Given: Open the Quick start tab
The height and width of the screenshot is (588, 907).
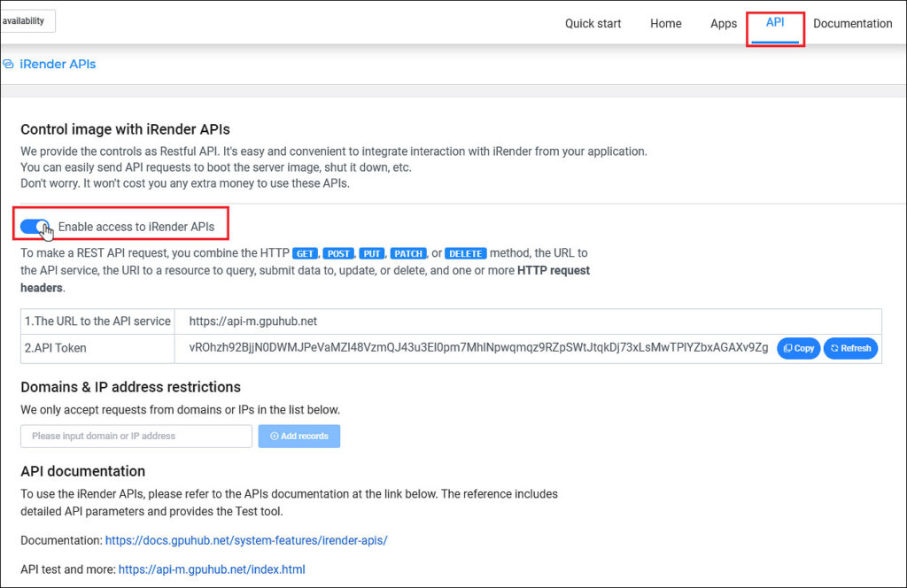Looking at the screenshot, I should click(x=593, y=24).
